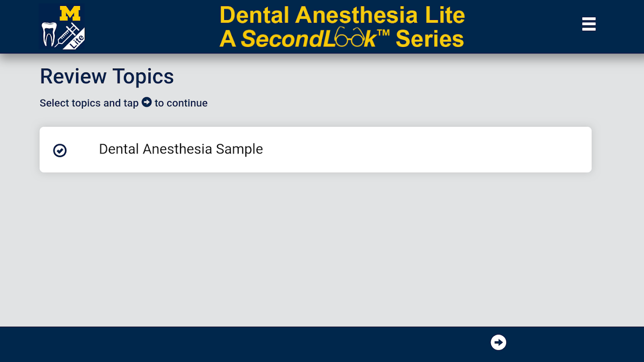644x362 pixels.
Task: Click the tooth icon in app logo
Action: click(x=49, y=34)
